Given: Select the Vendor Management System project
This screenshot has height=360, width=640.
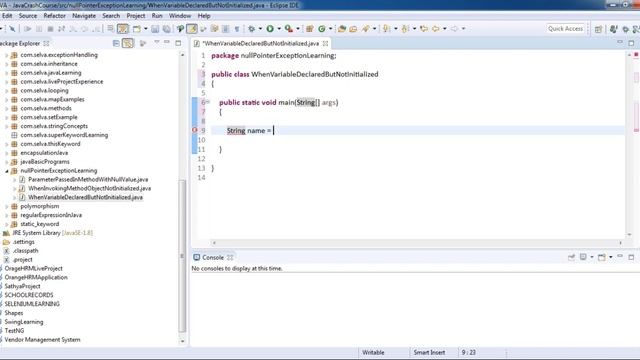Looking at the screenshot, I should click(42, 340).
